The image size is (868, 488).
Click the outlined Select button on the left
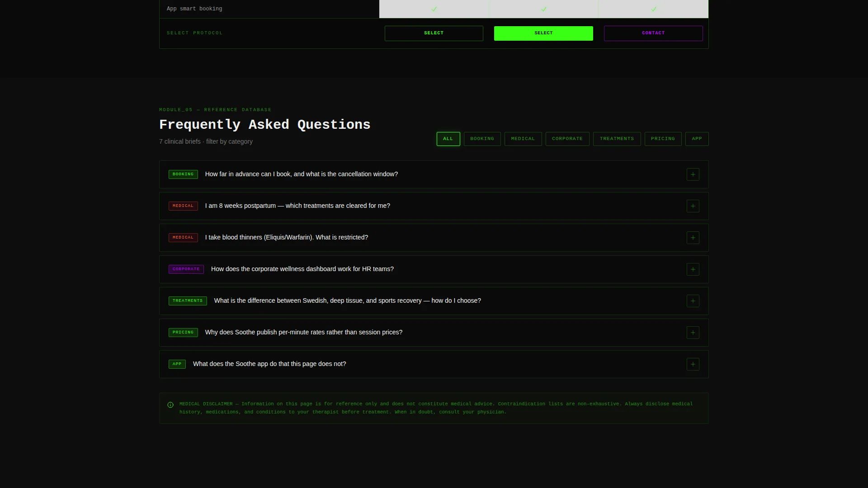(434, 33)
